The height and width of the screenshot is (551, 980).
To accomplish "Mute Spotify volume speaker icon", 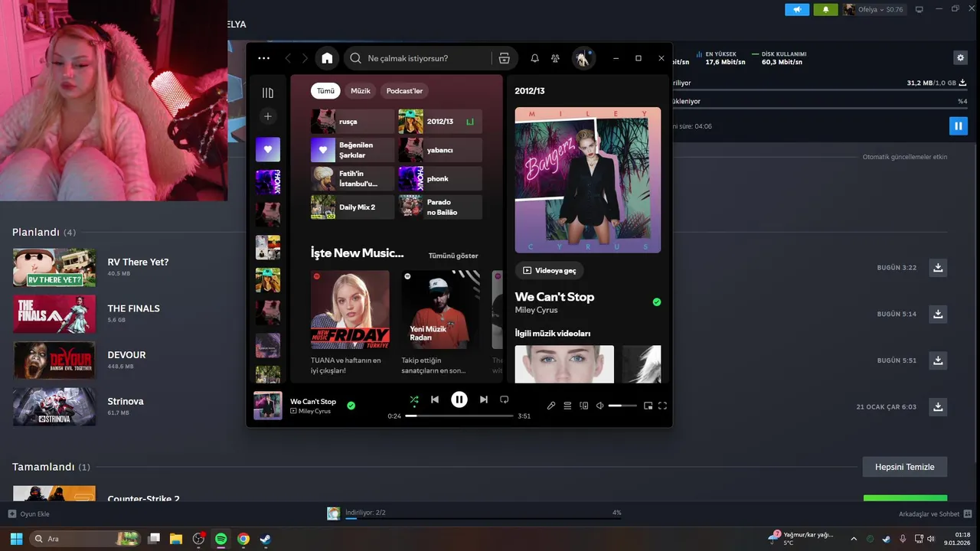I will pyautogui.click(x=600, y=406).
